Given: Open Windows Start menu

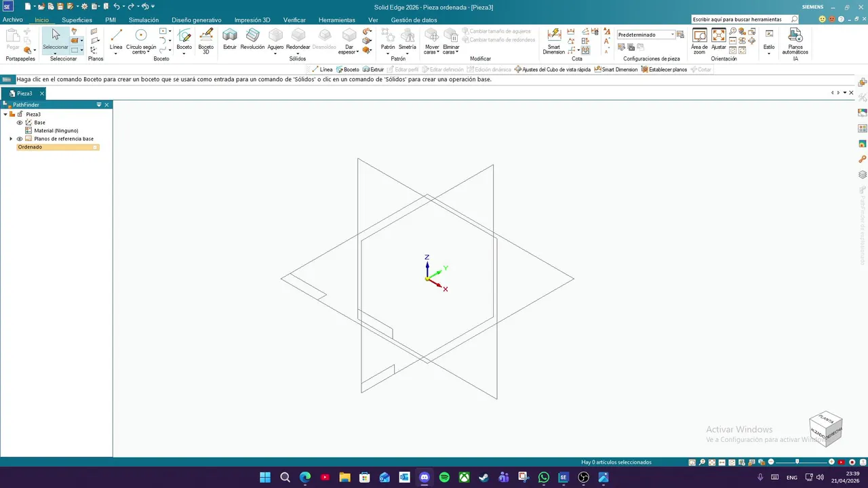Looking at the screenshot, I should click(x=264, y=477).
